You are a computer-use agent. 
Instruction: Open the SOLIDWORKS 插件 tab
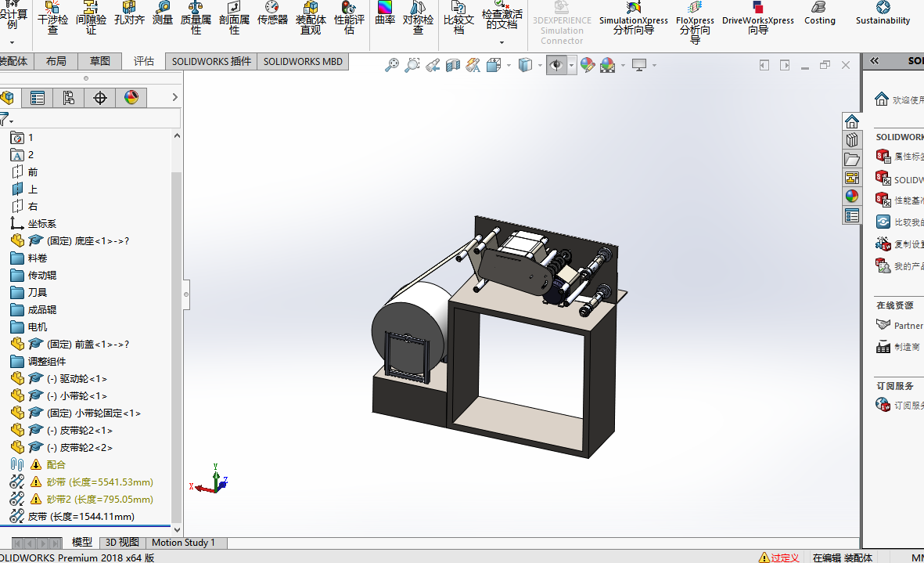[211, 61]
